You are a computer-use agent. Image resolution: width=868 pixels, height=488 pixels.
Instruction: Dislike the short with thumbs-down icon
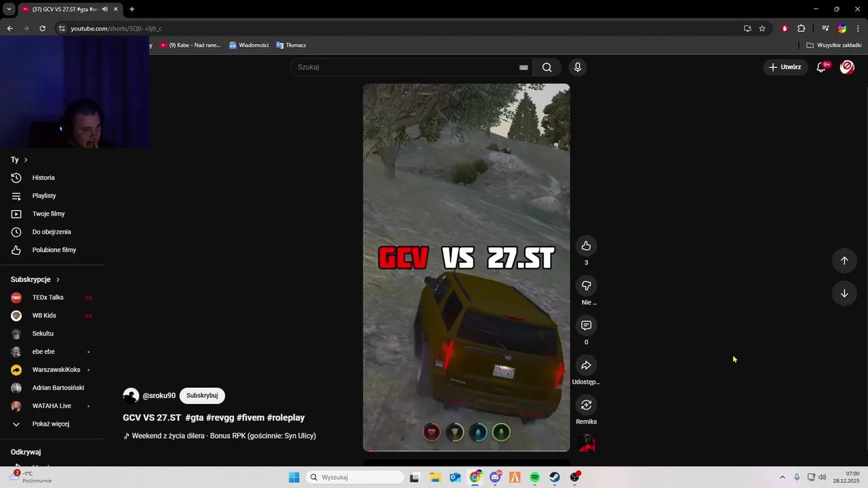pyautogui.click(x=586, y=285)
